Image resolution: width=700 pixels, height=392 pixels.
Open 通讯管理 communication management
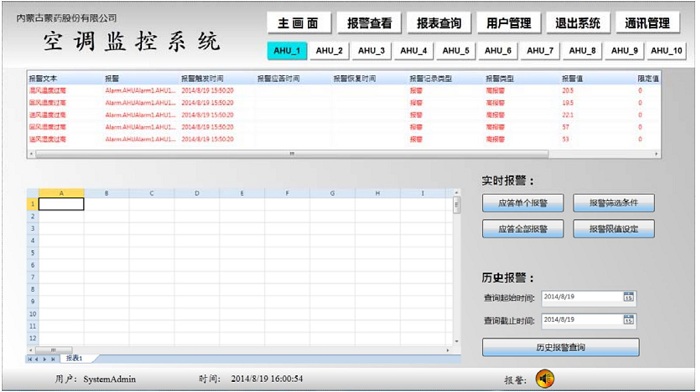[x=647, y=23]
